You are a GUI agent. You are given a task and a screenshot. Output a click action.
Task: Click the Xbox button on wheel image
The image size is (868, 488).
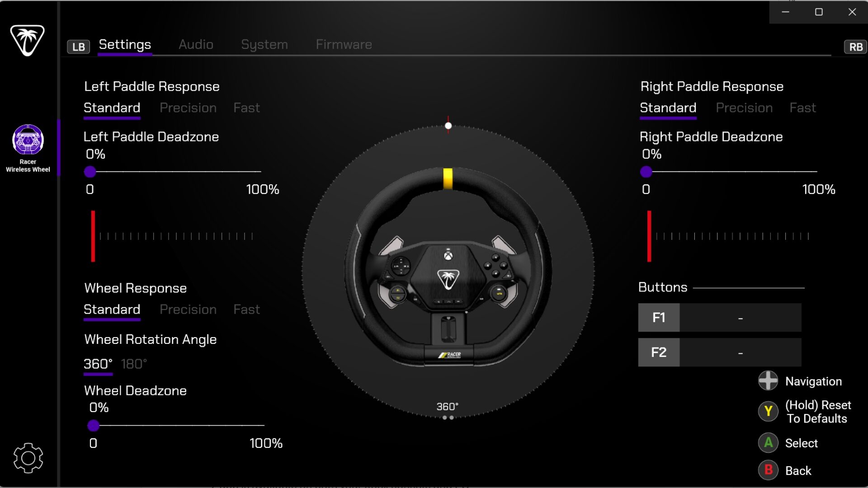point(448,256)
